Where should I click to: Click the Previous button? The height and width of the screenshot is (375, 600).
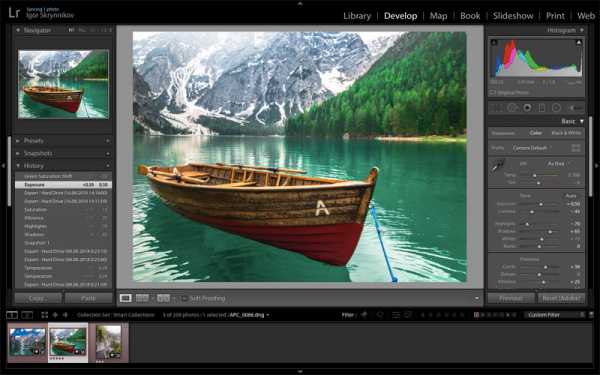[x=511, y=298]
